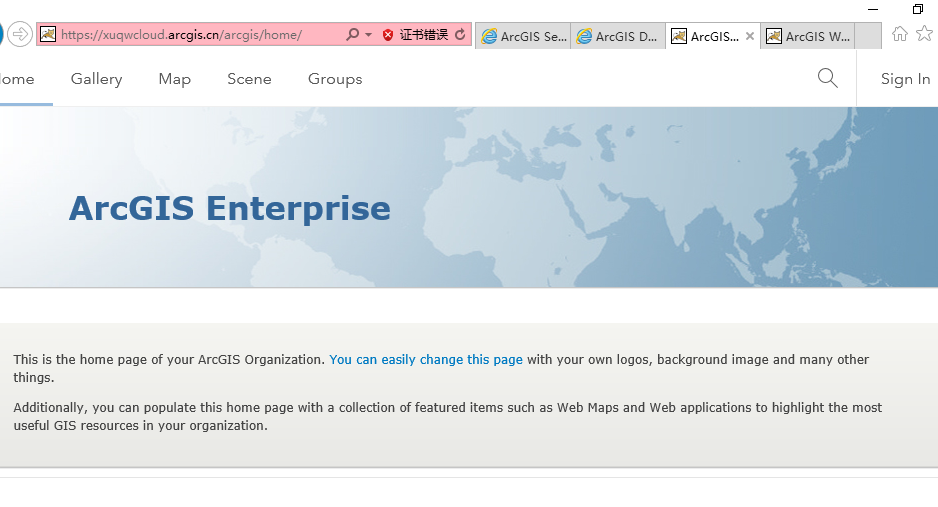Click the 证书错误 certificate error label
The image size is (938, 507).
coord(424,35)
